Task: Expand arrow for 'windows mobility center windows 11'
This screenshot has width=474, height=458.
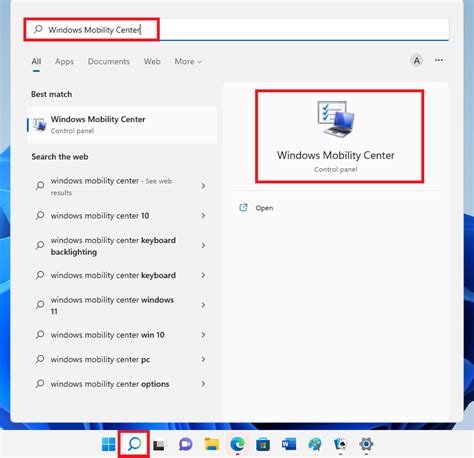Action: (203, 305)
